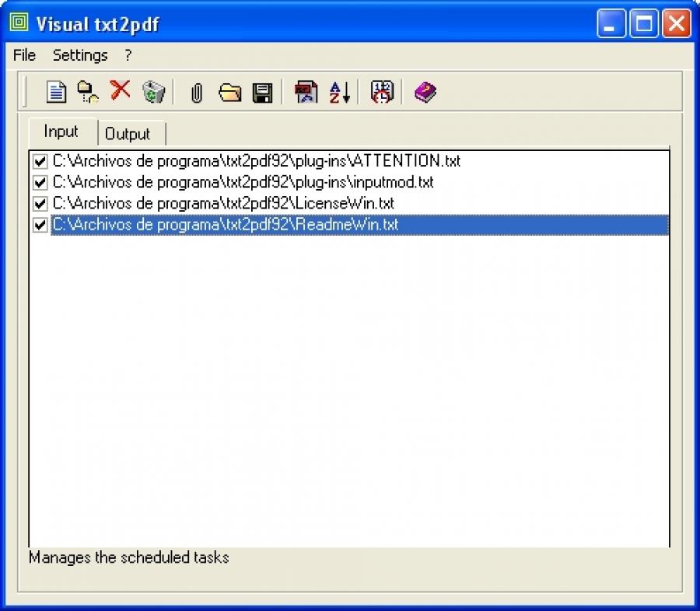Switch to the Input tab
This screenshot has width=700, height=611.
tap(61, 132)
